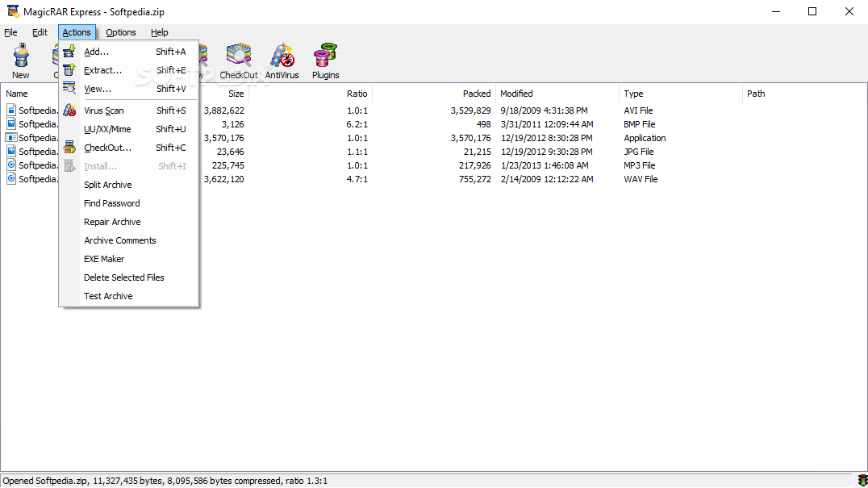This screenshot has height=488, width=868.
Task: Click the ratio value 4.7:1
Action: pos(357,179)
